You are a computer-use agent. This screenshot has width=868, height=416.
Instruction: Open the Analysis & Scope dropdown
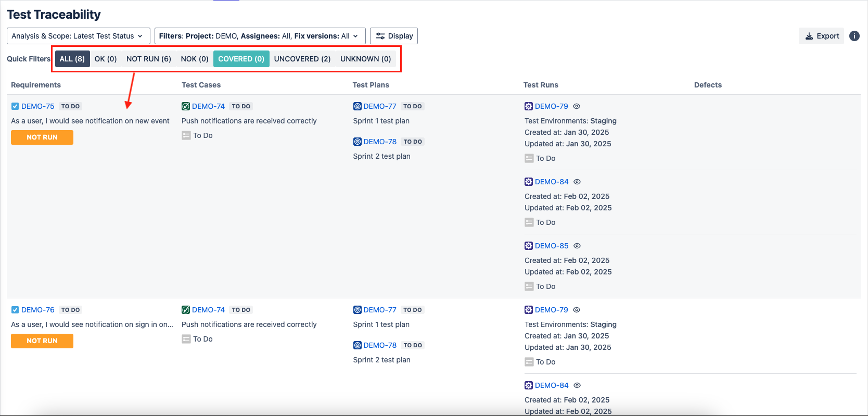pos(78,36)
